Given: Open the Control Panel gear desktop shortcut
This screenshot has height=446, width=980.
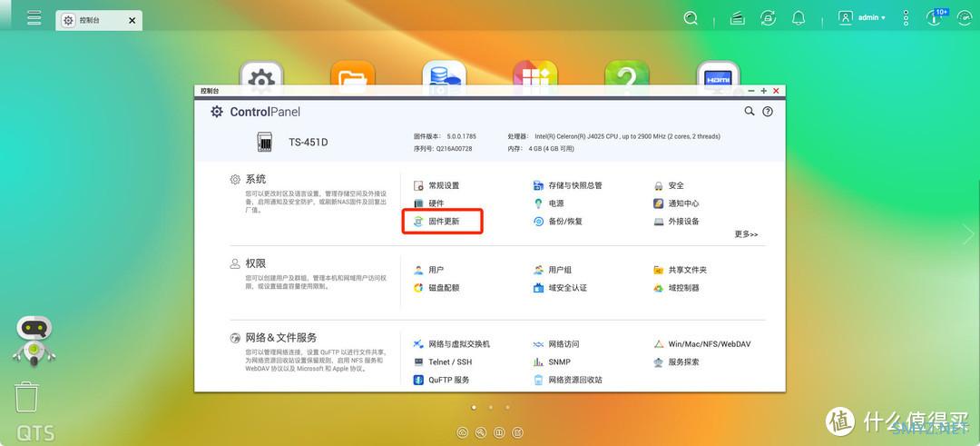Looking at the screenshot, I should 261,73.
